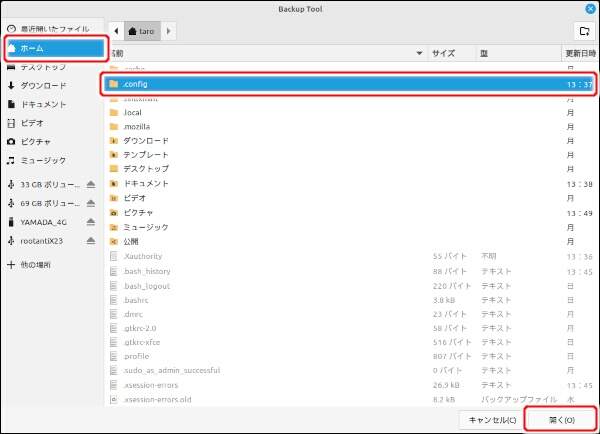The image size is (600, 434).
Task: Sort by the 更新日時 column header
Action: pyautogui.click(x=580, y=53)
